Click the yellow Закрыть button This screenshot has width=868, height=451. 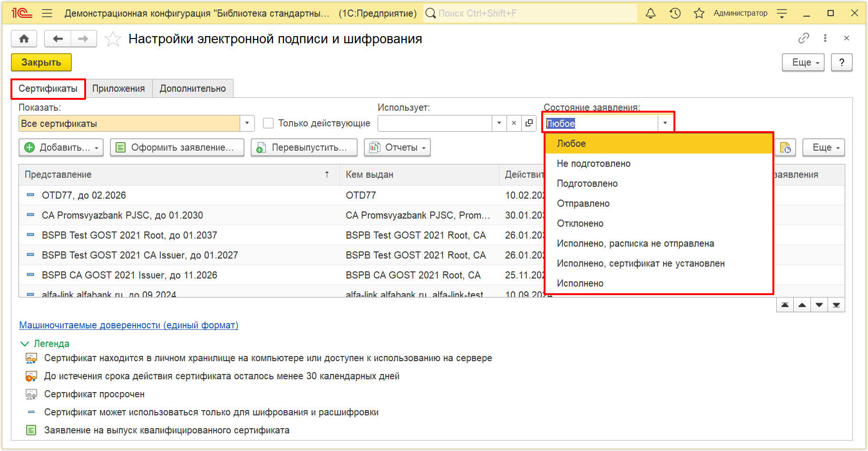click(x=41, y=62)
